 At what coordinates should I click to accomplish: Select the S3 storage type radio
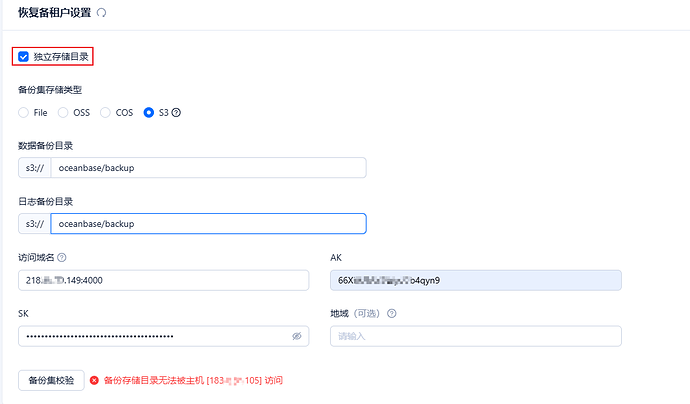149,113
